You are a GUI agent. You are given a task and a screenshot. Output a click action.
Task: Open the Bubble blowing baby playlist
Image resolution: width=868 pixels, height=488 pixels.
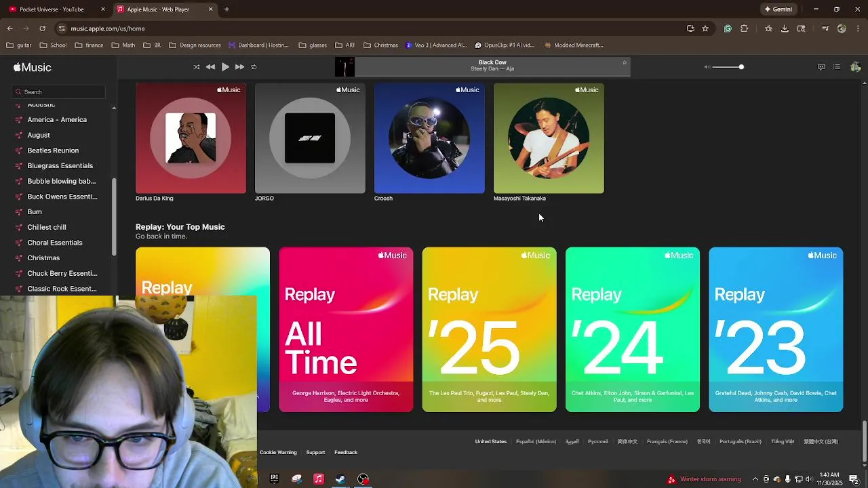point(62,181)
